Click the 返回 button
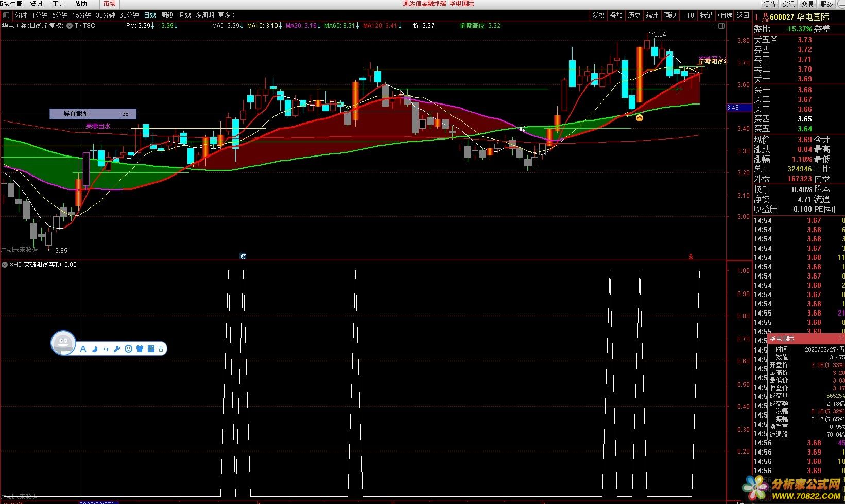Image resolution: width=845 pixels, height=504 pixels. tap(743, 15)
